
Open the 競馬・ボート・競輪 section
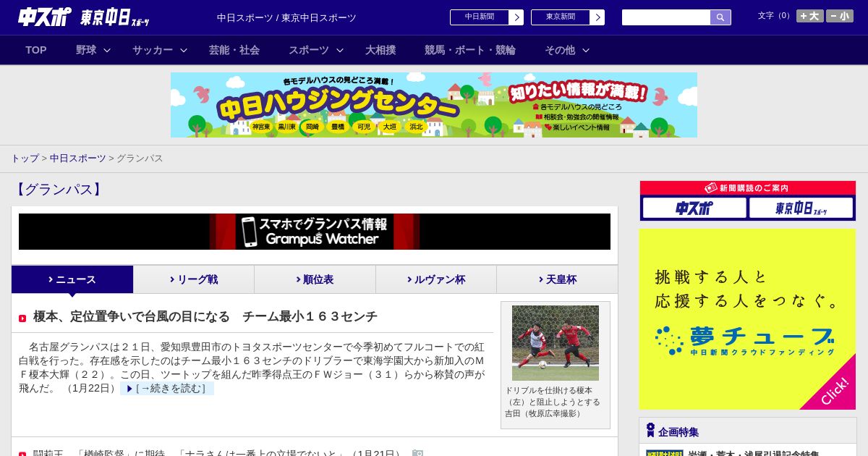470,50
